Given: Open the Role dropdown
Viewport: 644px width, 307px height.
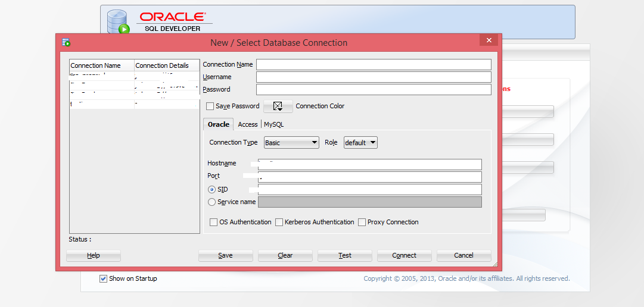Looking at the screenshot, I should pyautogui.click(x=360, y=143).
